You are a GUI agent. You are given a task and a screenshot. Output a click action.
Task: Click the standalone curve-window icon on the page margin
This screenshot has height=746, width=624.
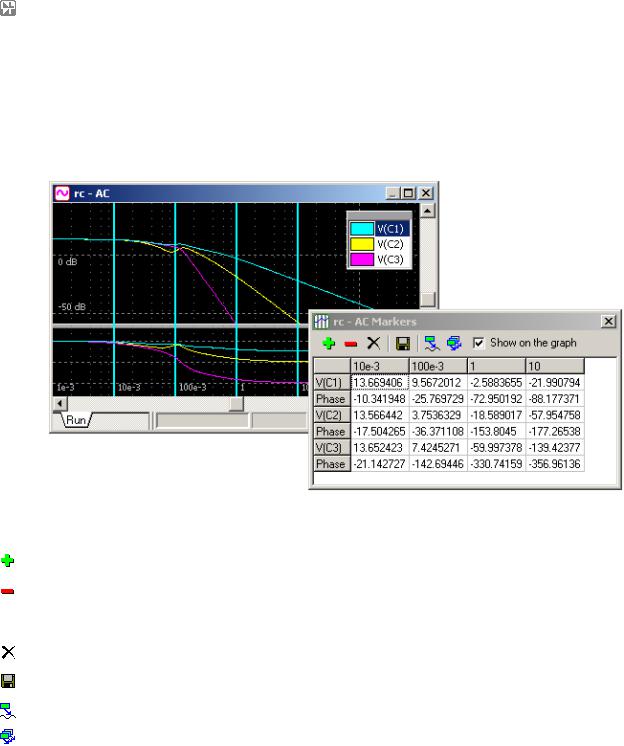[x=8, y=711]
